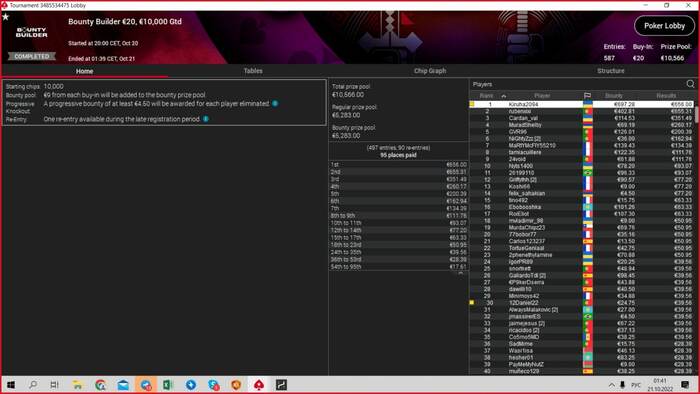Select player MurdaChipz23 row
Screen dimensions: 700x394
(x=581, y=228)
